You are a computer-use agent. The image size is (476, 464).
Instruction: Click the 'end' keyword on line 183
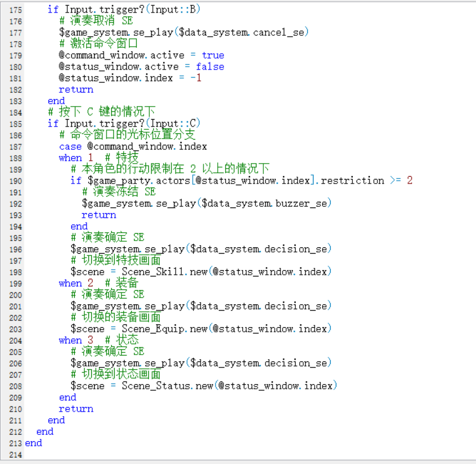56,101
